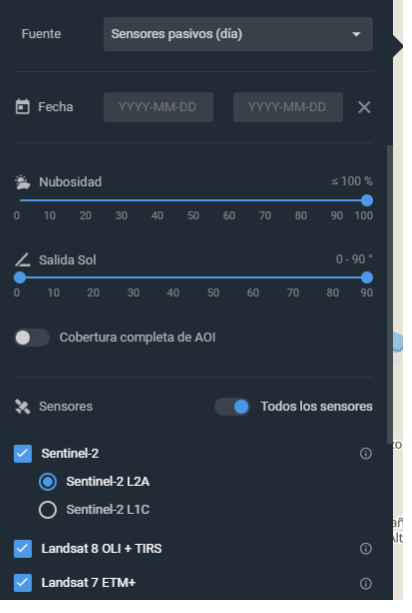Open the Landsat 7 ETM+ info icon
The width and height of the screenshot is (412, 613).
365,583
